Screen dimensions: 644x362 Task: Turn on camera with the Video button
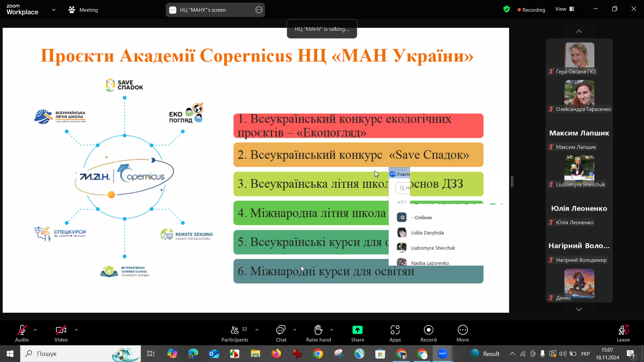click(61, 330)
